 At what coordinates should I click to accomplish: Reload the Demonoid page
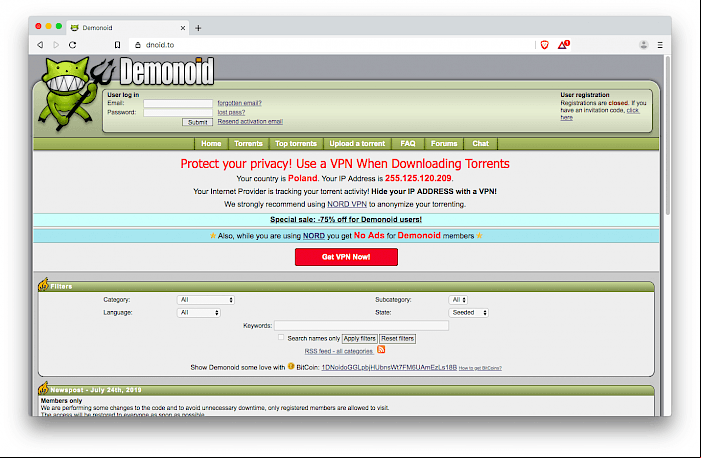click(x=72, y=45)
